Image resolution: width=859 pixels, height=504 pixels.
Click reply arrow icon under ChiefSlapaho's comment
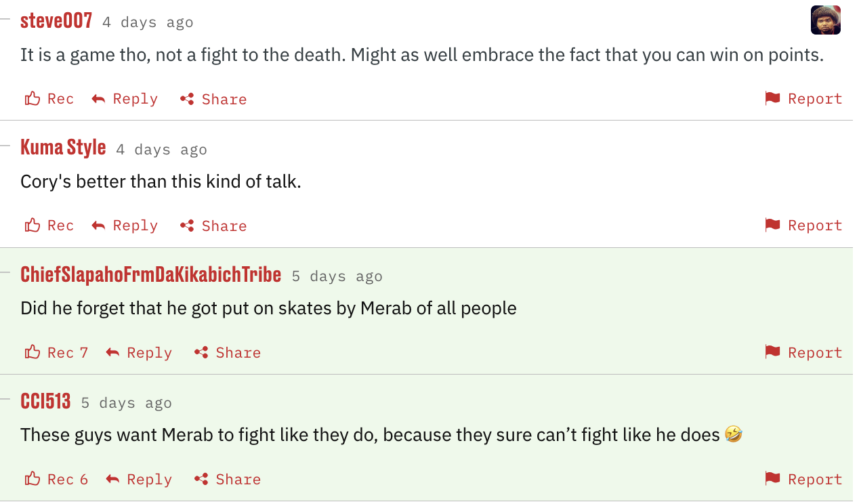click(x=112, y=352)
